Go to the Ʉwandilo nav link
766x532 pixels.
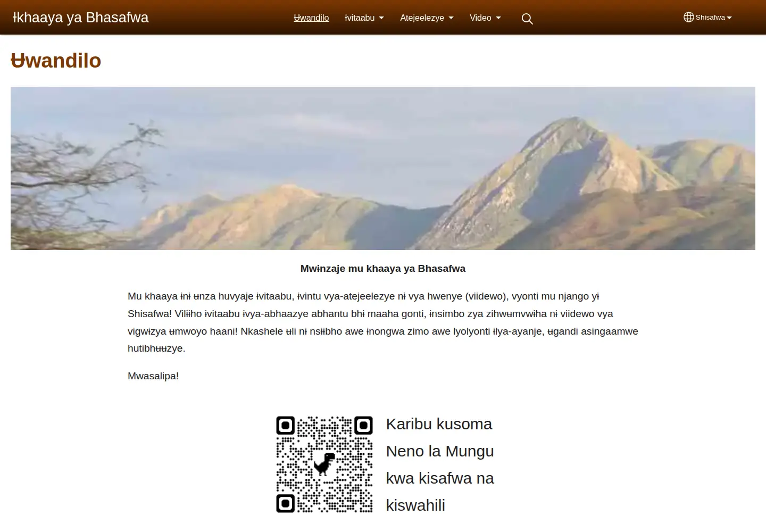click(x=311, y=18)
